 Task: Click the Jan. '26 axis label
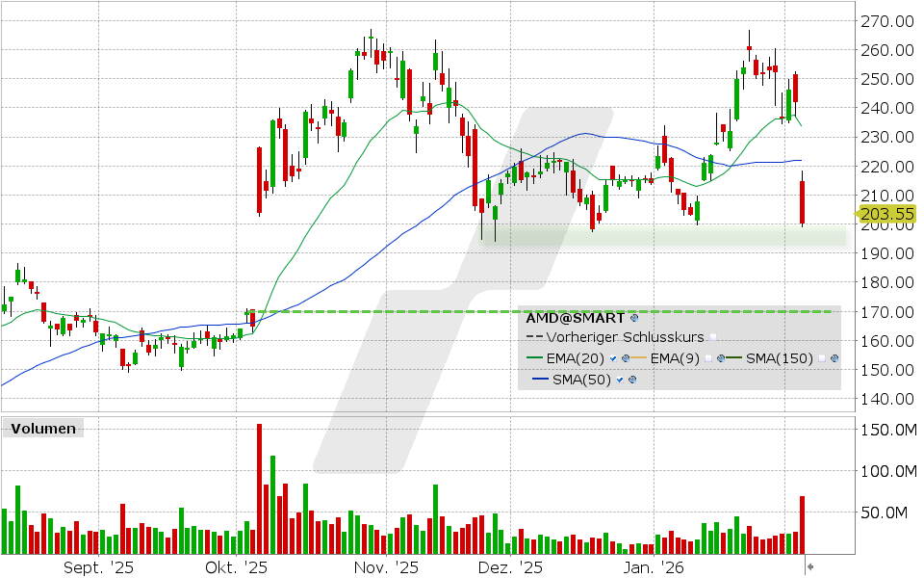(654, 567)
